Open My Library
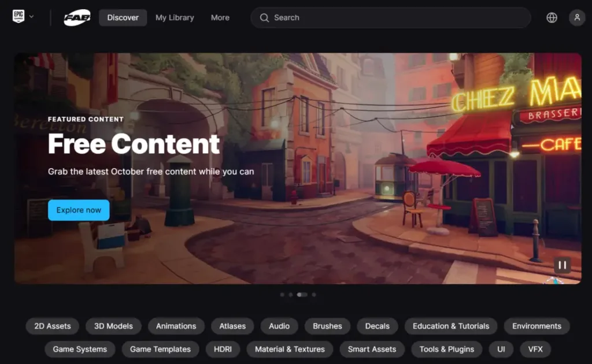 tap(175, 17)
